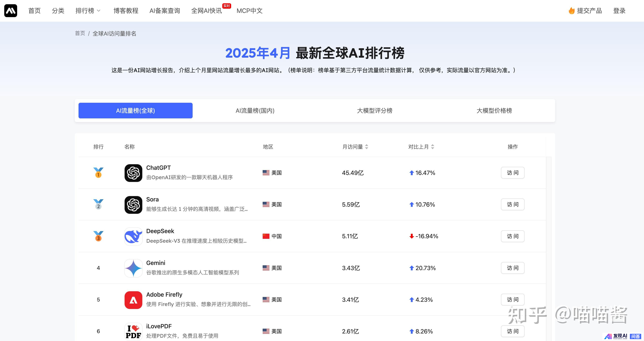Click the bronze medal rank 3 icon
The width and height of the screenshot is (644, 341).
(x=98, y=236)
